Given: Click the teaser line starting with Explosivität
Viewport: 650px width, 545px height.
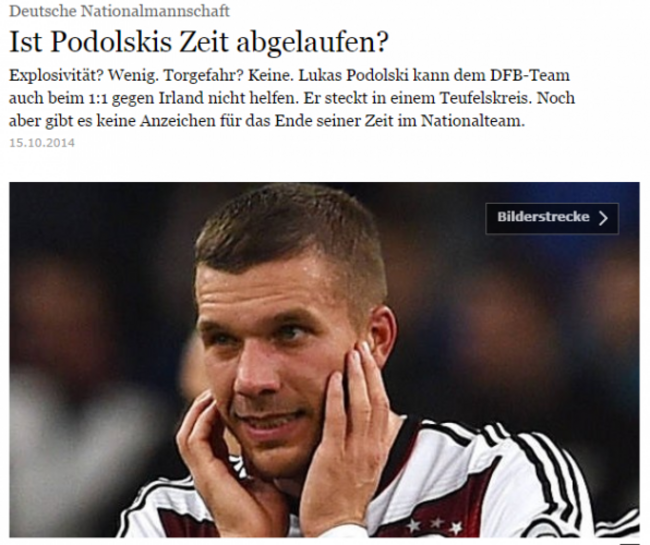Looking at the screenshot, I should tap(289, 75).
